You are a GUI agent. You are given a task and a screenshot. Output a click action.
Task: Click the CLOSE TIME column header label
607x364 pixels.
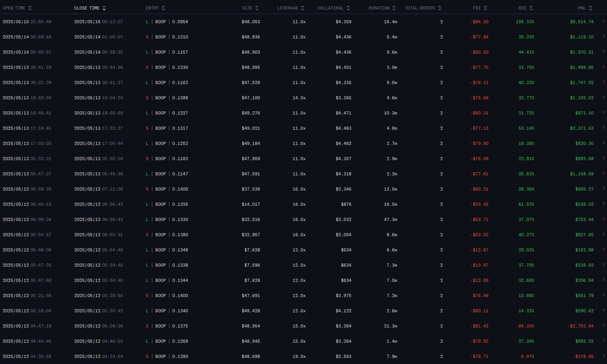coord(87,8)
